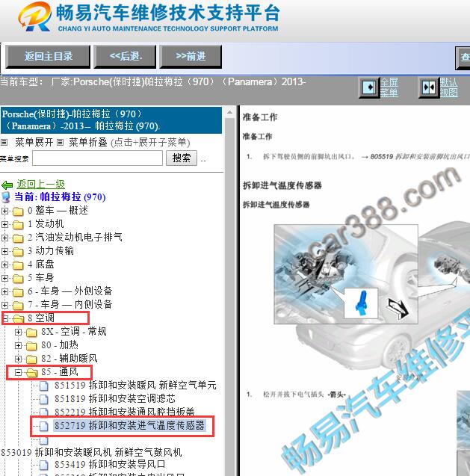Click the folder icon for 7 - 车身 — 内侧设备
Viewport: 470px width, 476px height.
click(x=18, y=305)
